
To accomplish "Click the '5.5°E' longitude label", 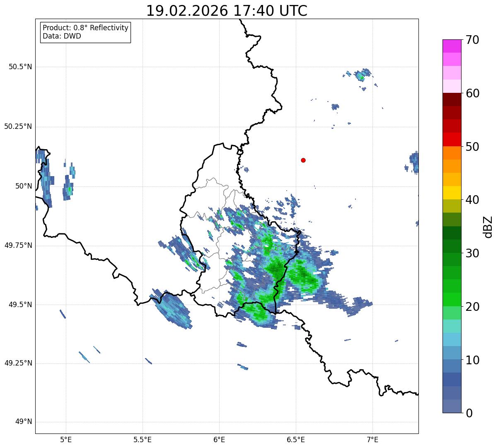I will tap(143, 439).
